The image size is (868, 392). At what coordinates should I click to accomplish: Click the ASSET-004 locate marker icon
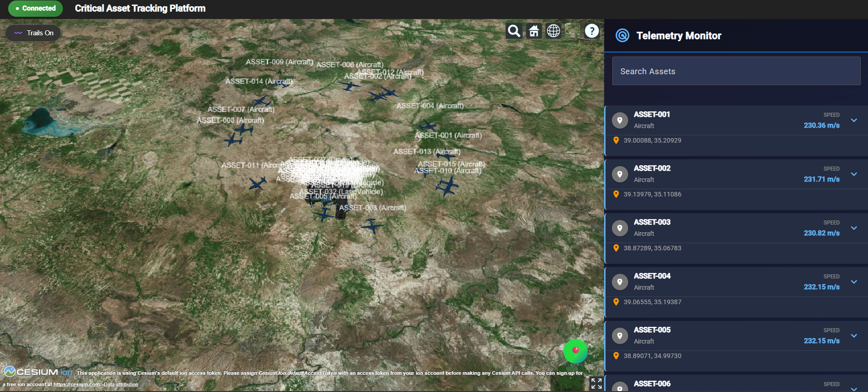pyautogui.click(x=620, y=282)
